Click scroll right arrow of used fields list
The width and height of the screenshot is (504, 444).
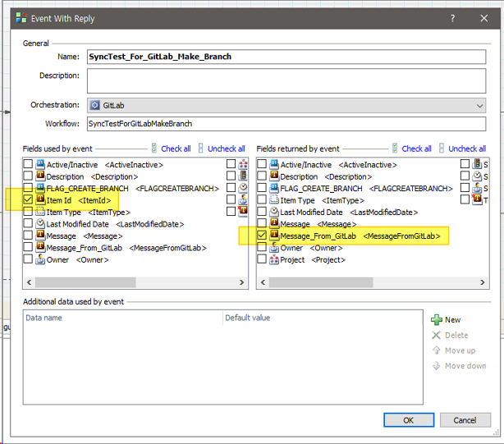pyautogui.click(x=241, y=282)
